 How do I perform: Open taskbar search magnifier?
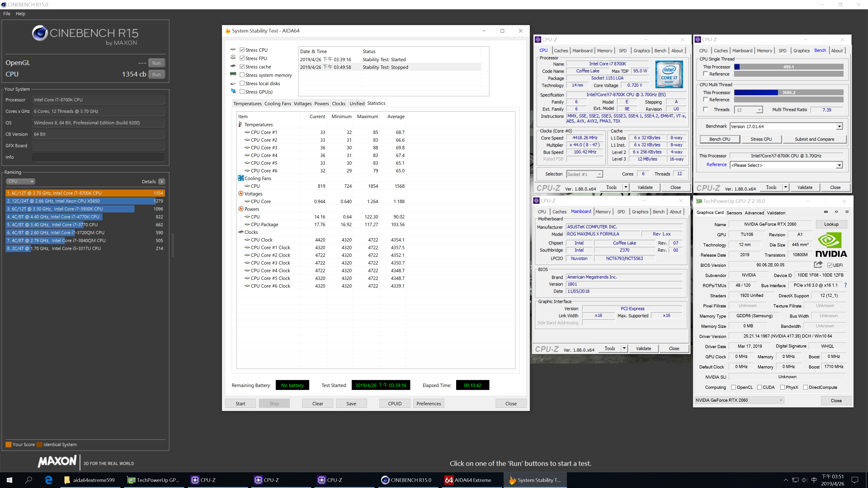click(x=29, y=480)
